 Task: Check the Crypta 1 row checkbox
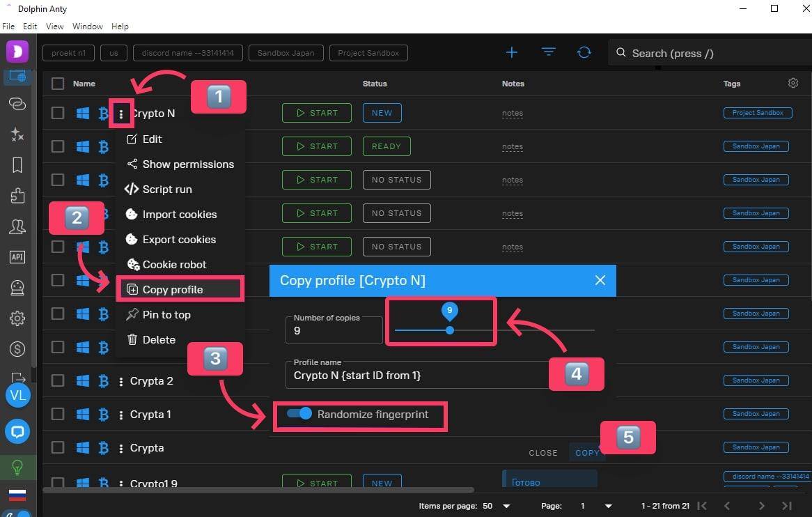(x=58, y=414)
